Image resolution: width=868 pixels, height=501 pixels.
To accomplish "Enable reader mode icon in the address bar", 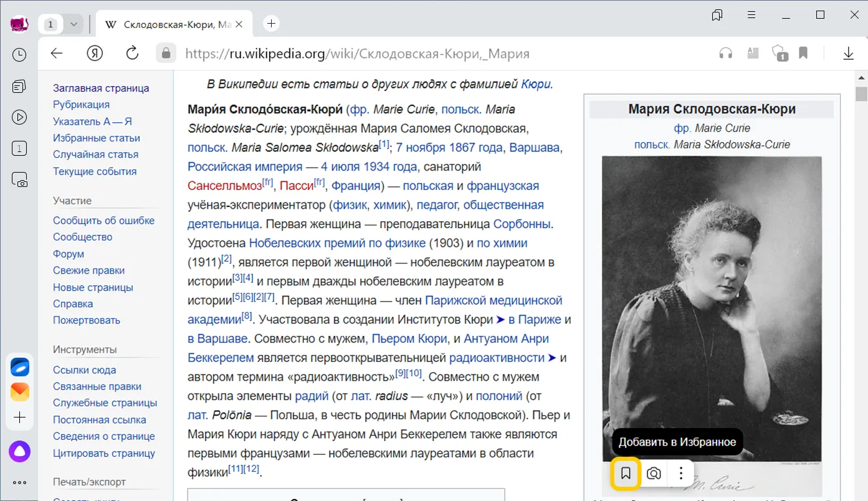I will pos(753,54).
